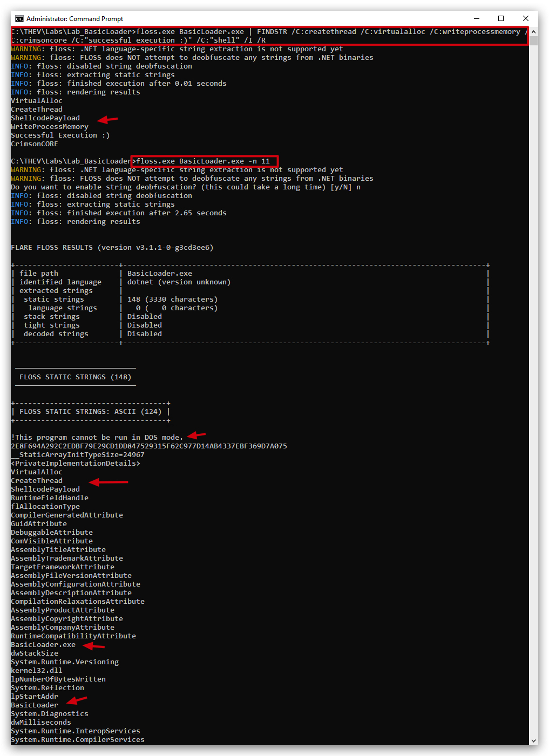Click the 'lpNumberOfBytesWritten' string
This screenshot has width=549, height=756.
coord(58,679)
